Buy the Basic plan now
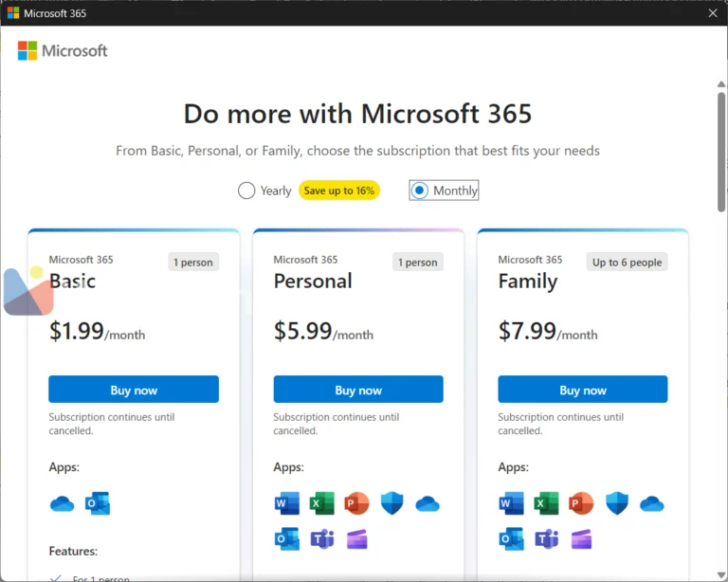 click(x=134, y=390)
